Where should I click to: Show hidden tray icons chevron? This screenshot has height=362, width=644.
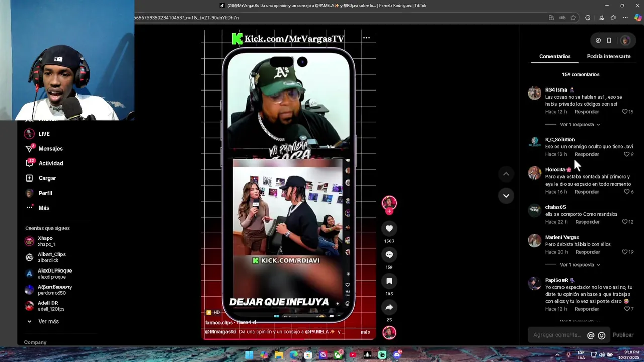tap(557, 355)
